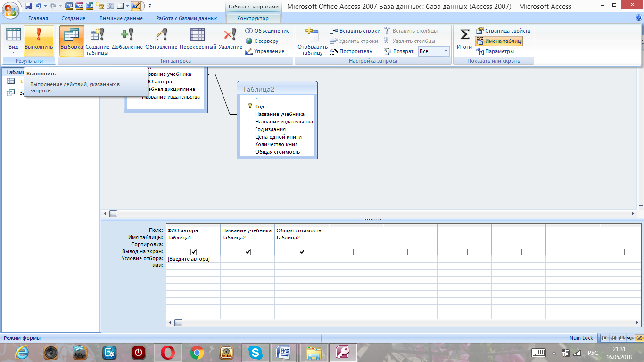The width and height of the screenshot is (644, 362).
Task: Open Opera from the taskbar
Action: click(x=167, y=352)
